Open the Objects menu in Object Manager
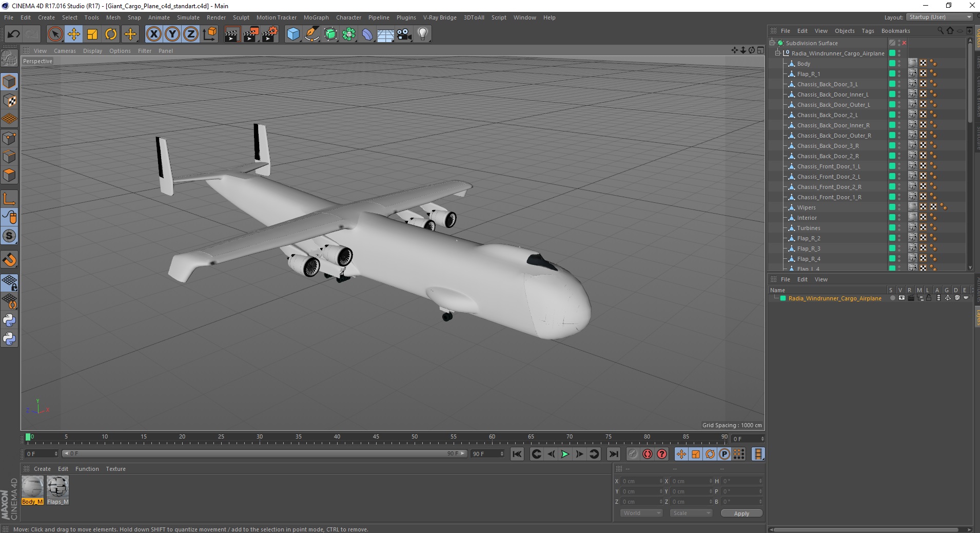This screenshot has width=980, height=533. point(845,31)
